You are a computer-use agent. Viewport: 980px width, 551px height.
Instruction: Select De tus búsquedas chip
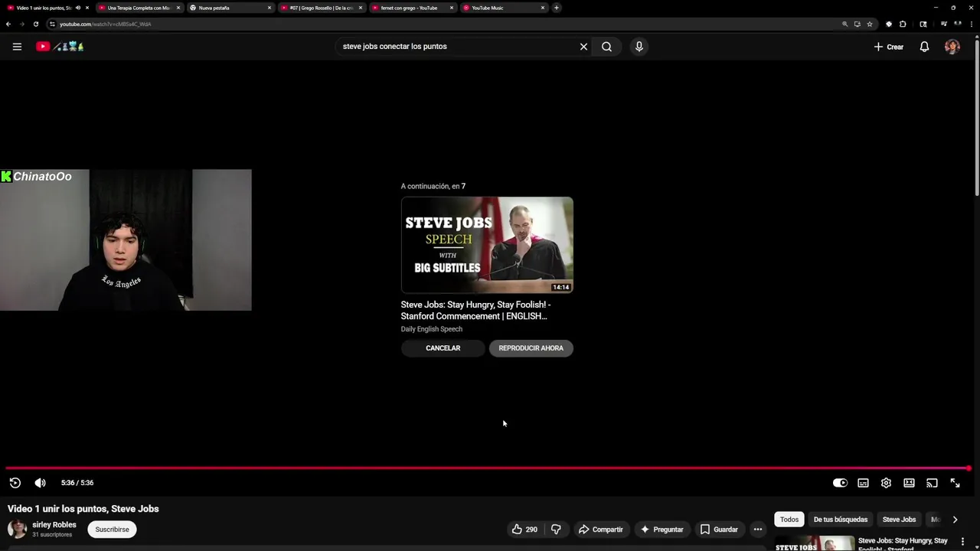click(841, 520)
